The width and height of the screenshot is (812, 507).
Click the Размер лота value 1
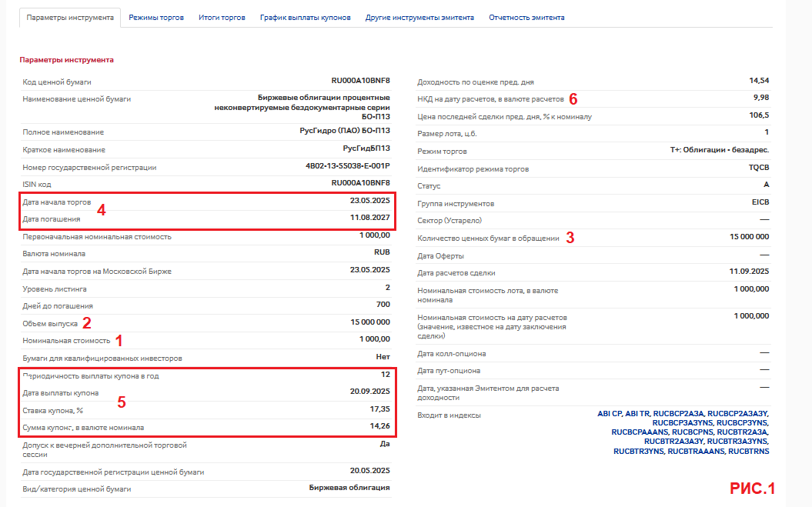click(x=767, y=132)
